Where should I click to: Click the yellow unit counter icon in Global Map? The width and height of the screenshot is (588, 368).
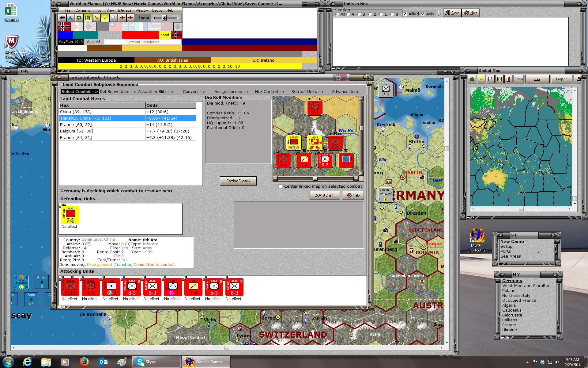click(x=499, y=79)
